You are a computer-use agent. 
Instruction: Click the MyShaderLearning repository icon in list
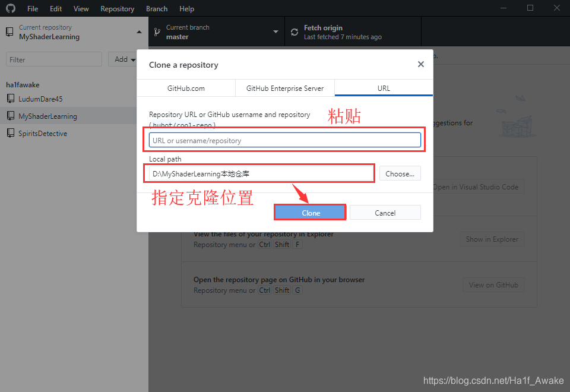[x=11, y=116]
